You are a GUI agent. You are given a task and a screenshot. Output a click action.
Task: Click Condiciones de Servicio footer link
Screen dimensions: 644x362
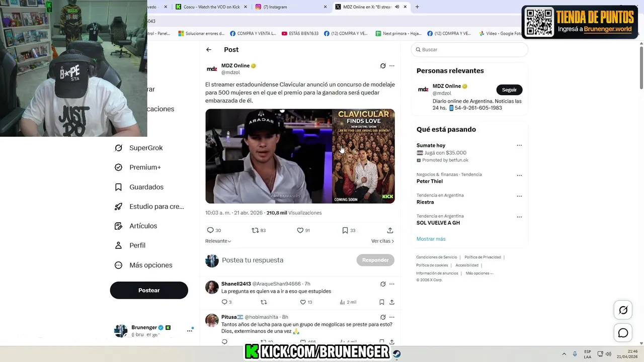[437, 257]
